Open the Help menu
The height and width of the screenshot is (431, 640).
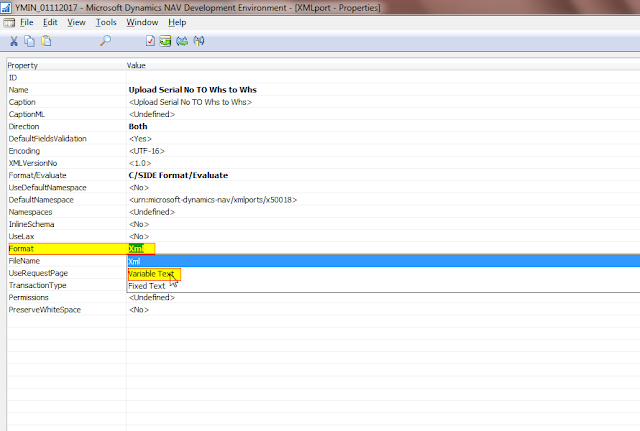tap(177, 22)
